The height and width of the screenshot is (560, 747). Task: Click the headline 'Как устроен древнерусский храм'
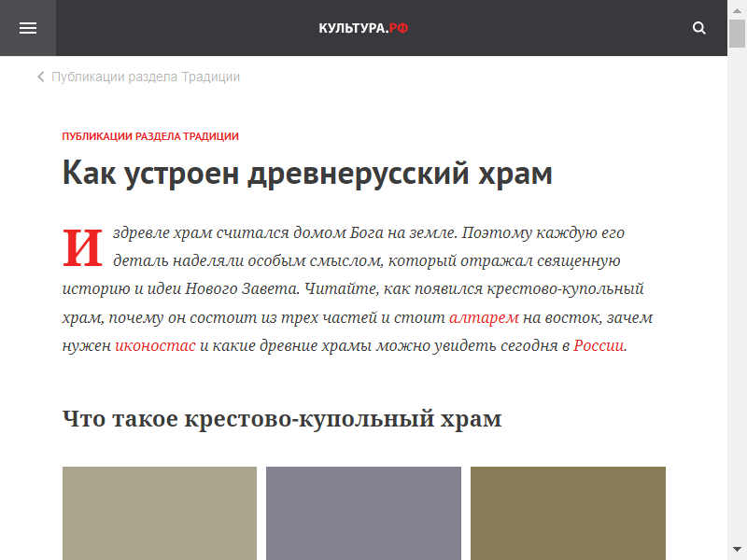(x=307, y=173)
